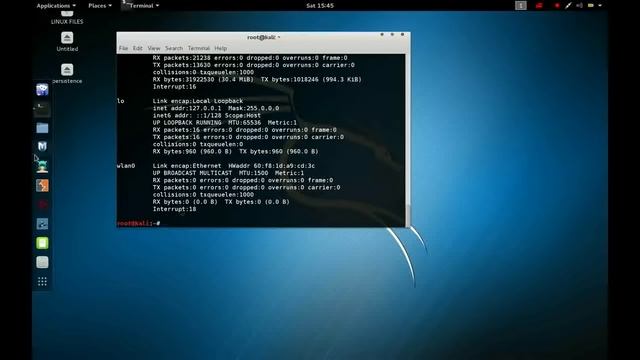
Task: Open the Terminal app menu in top bar
Action: 141,5
